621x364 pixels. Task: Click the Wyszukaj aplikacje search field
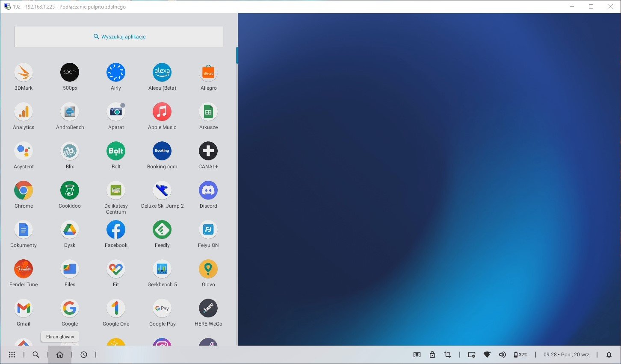click(119, 37)
